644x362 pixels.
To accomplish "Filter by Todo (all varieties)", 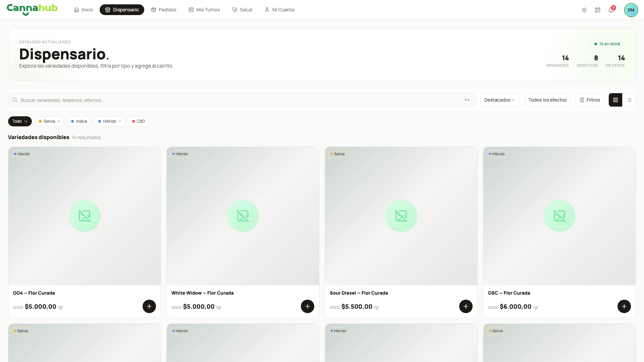I will click(20, 121).
